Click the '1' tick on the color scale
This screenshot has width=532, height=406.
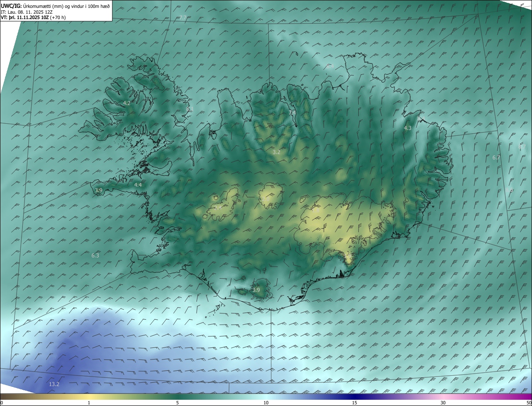tap(89, 403)
